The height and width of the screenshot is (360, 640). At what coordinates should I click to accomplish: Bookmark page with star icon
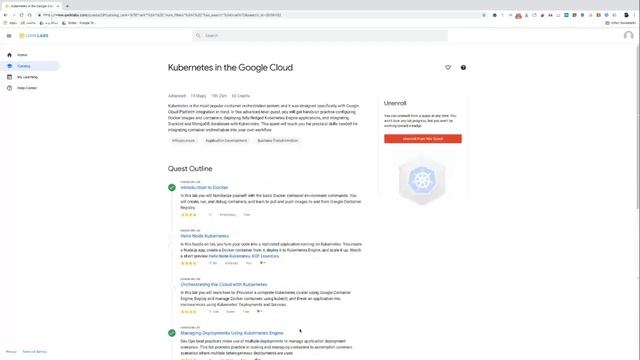pos(484,15)
